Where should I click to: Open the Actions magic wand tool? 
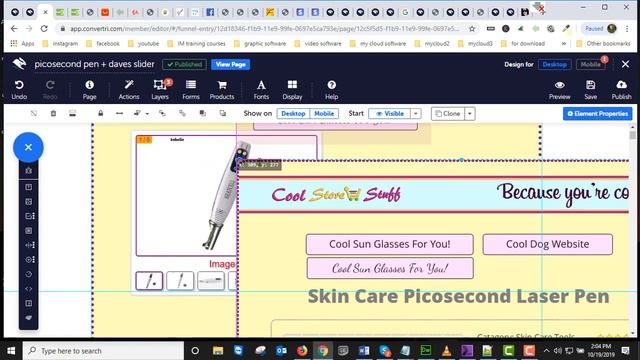[129, 85]
